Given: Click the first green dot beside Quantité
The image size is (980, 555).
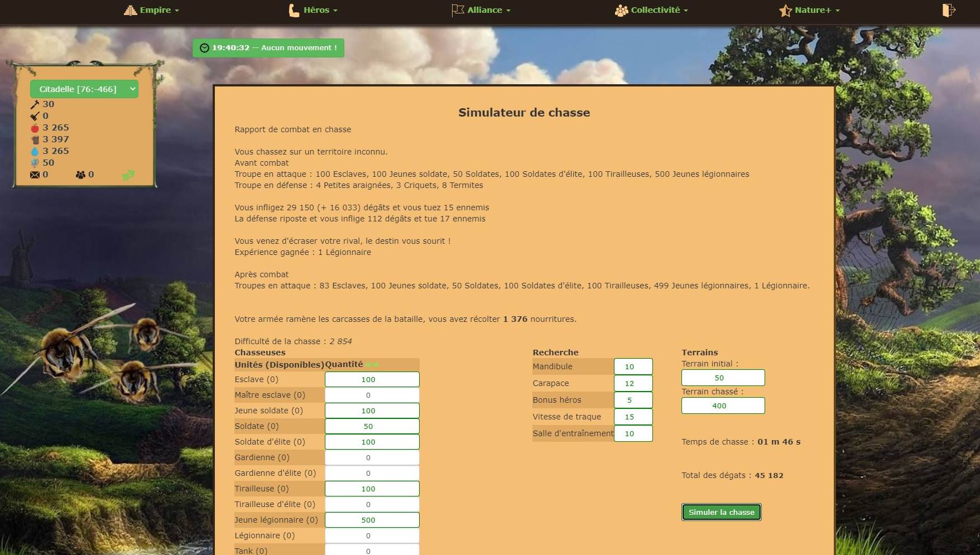Looking at the screenshot, I should coord(369,365).
